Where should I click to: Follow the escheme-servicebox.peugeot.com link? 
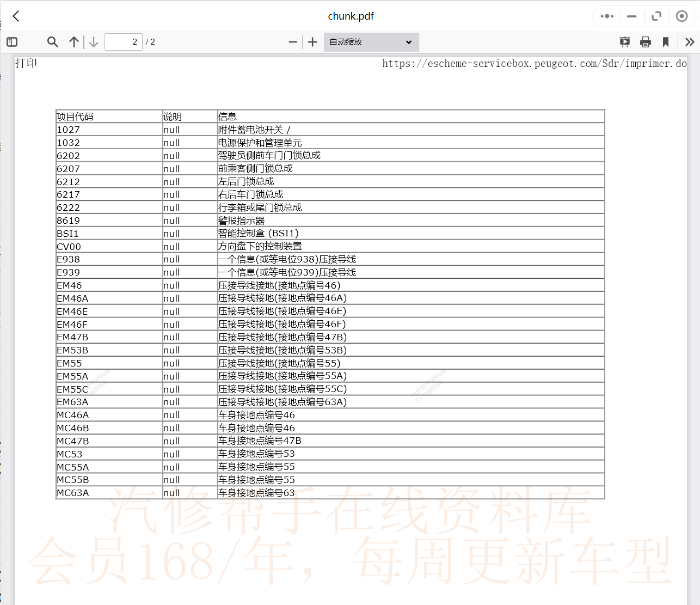pyautogui.click(x=533, y=63)
